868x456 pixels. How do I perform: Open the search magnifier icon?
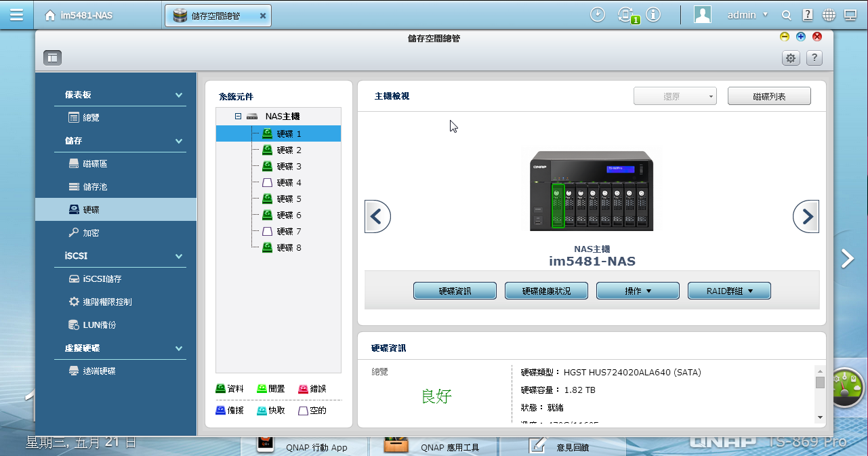[787, 15]
